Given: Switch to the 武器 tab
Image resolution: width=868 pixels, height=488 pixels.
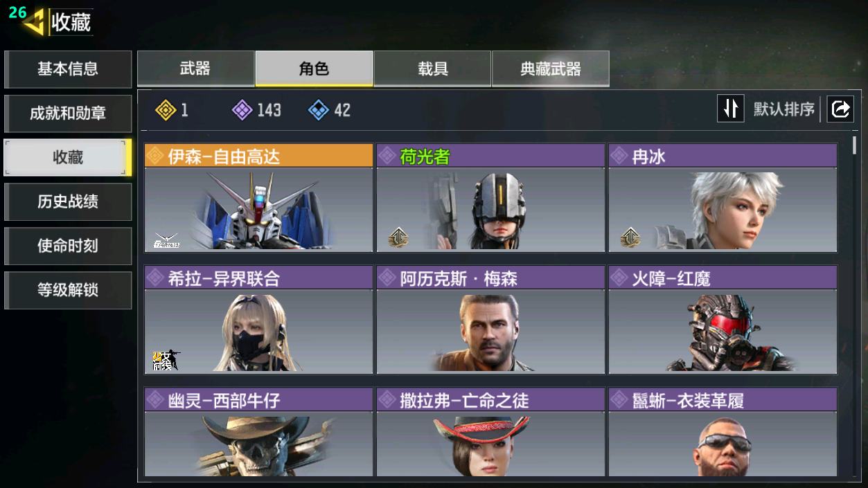Looking at the screenshot, I should 195,69.
